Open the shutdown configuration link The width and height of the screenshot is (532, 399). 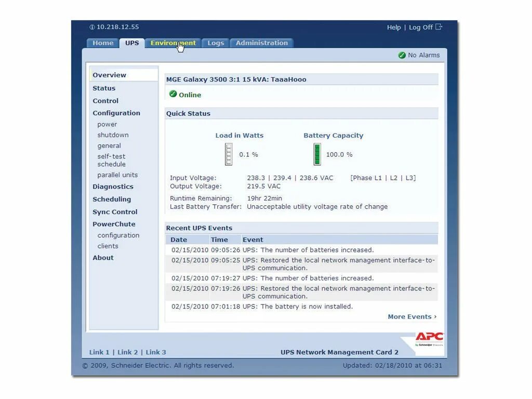point(113,135)
